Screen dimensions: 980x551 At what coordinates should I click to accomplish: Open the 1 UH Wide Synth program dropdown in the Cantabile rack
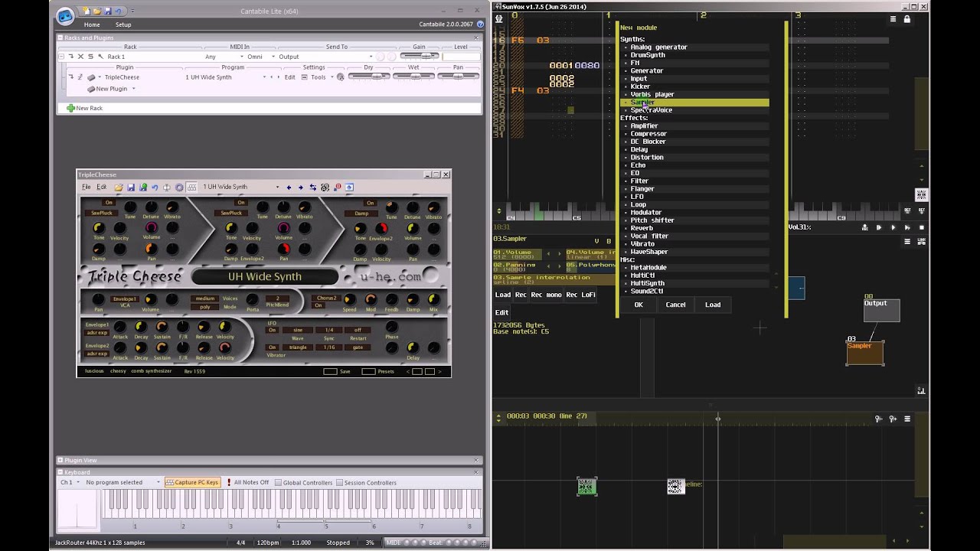[226, 77]
